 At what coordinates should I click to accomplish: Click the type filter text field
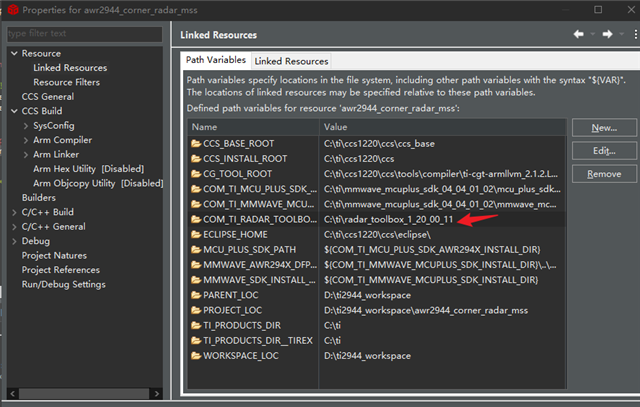84,35
